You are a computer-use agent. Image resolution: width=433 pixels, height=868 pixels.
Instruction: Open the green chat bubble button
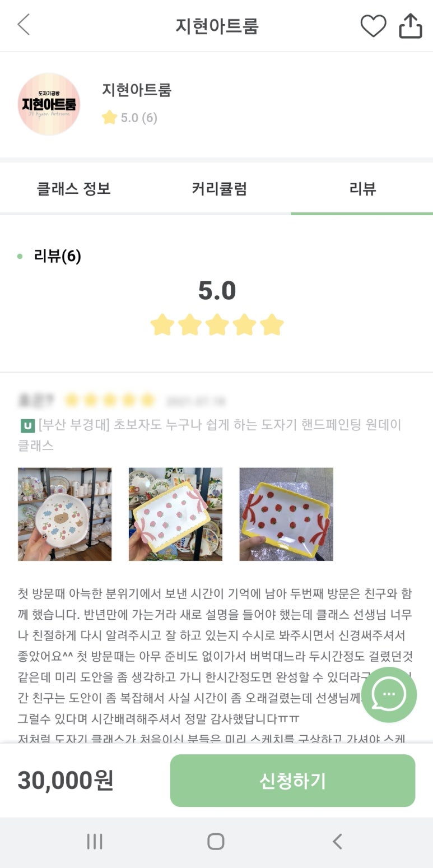tap(389, 694)
